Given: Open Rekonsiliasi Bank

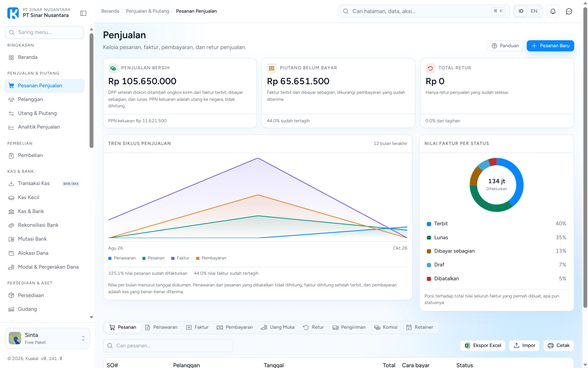Looking at the screenshot, I should [x=45, y=225].
